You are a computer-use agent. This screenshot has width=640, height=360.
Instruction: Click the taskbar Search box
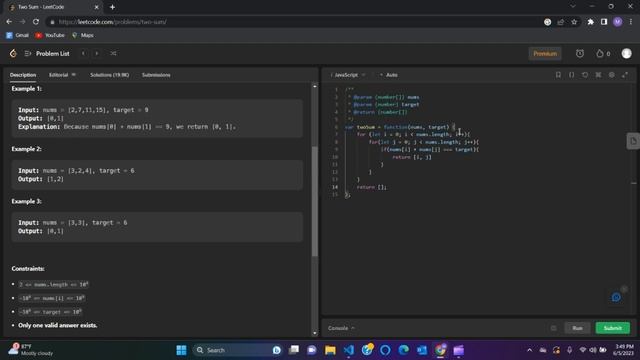[x=237, y=350]
